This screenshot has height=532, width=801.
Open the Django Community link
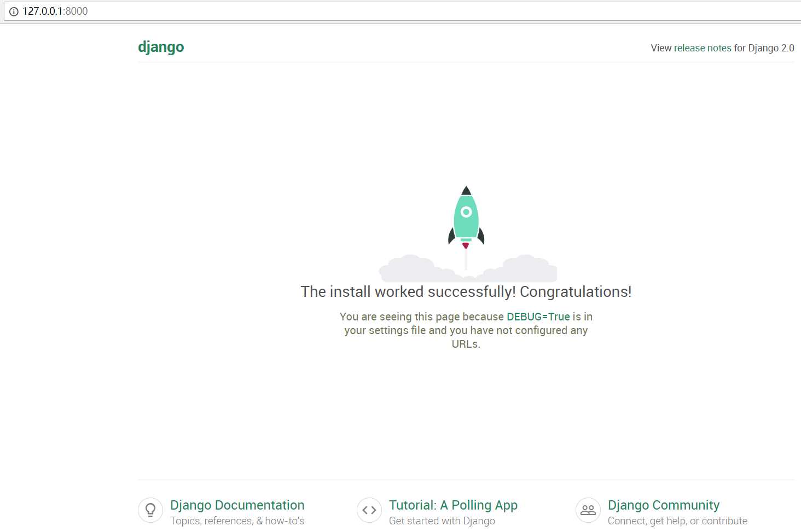(664, 505)
